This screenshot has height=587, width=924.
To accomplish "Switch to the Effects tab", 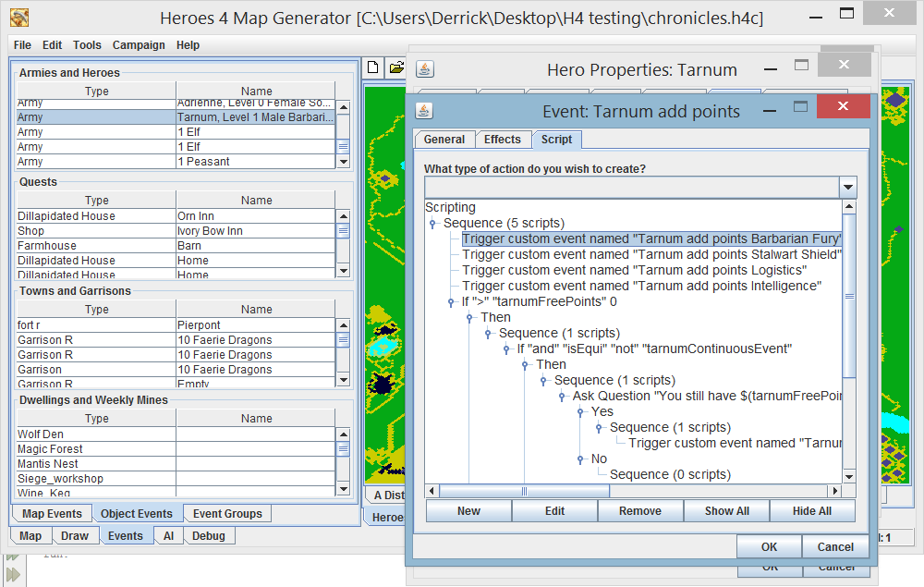I will 503,140.
